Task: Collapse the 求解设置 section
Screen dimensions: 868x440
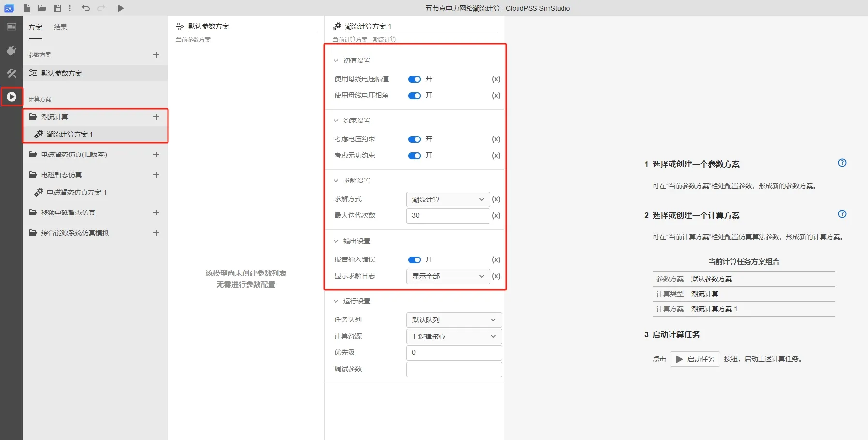Action: [336, 181]
